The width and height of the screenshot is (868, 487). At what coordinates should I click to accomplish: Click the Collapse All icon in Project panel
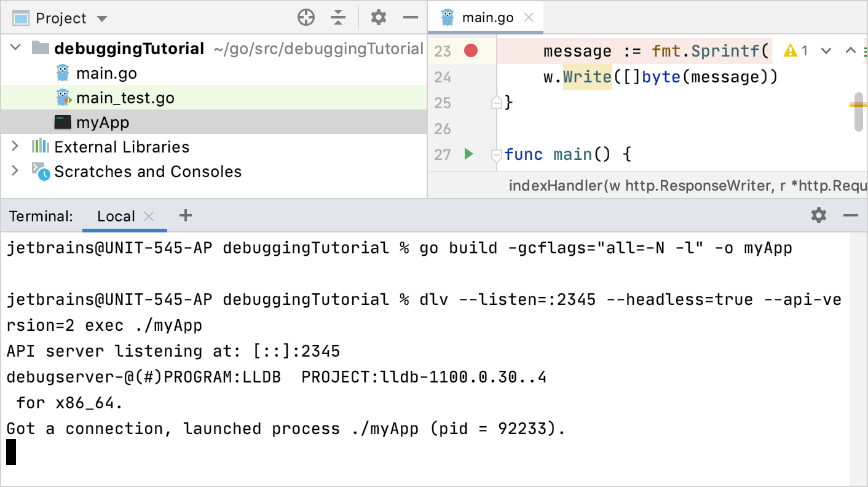click(337, 18)
